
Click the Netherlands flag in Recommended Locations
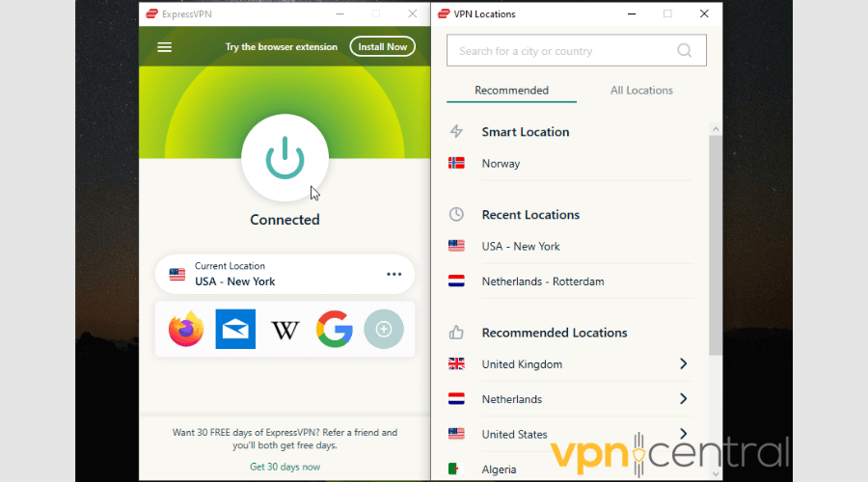[456, 398]
